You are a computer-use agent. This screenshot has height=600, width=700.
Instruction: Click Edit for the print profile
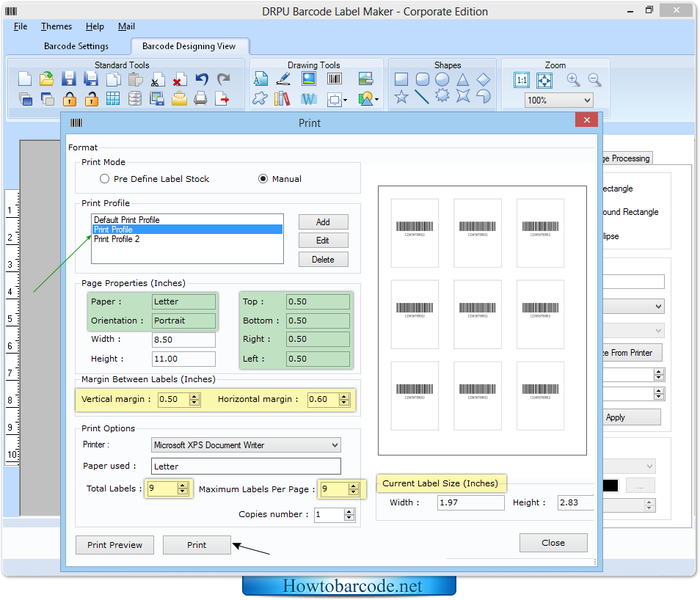[x=323, y=240]
